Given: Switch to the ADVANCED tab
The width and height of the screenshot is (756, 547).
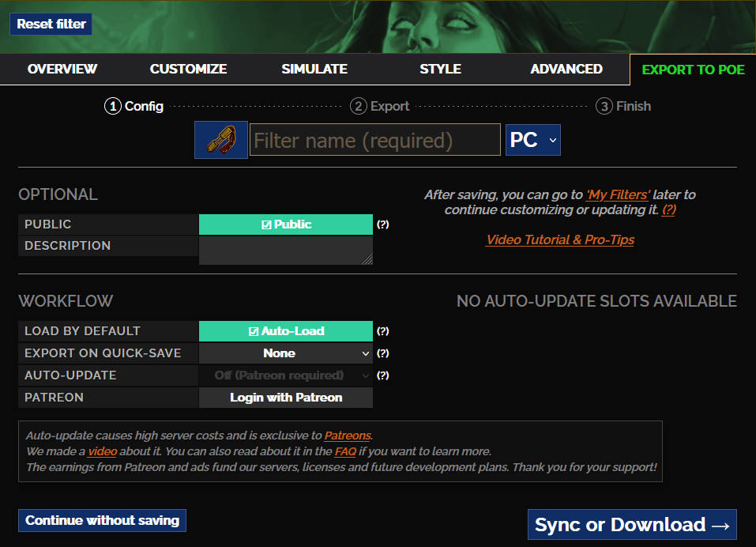Looking at the screenshot, I should [566, 69].
